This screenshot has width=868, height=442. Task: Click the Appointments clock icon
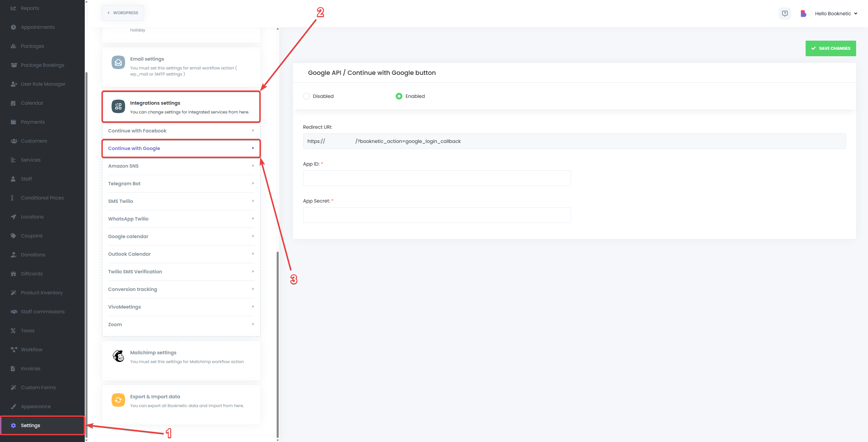(13, 27)
